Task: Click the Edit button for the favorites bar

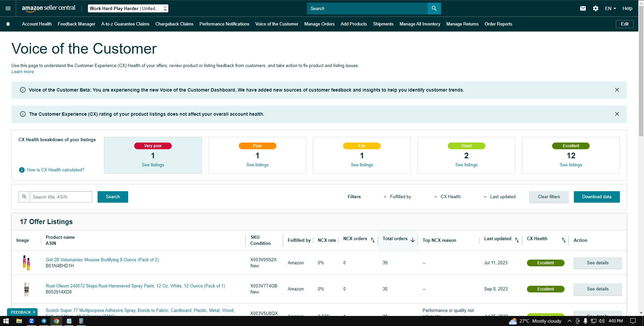Action: (x=625, y=24)
